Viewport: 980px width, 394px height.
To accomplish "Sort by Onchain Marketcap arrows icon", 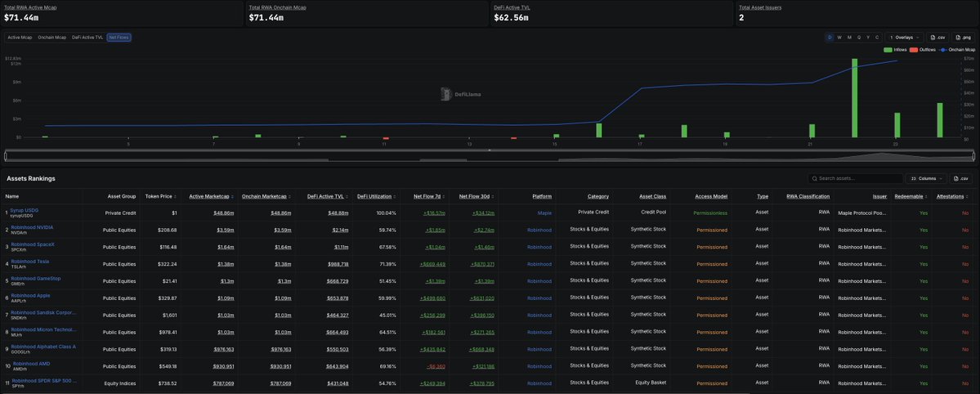I will pos(290,196).
